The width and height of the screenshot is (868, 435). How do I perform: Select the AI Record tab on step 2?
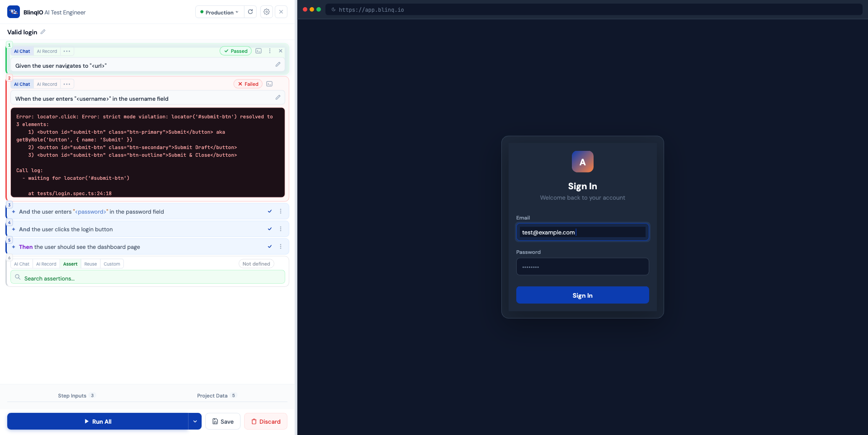click(47, 84)
